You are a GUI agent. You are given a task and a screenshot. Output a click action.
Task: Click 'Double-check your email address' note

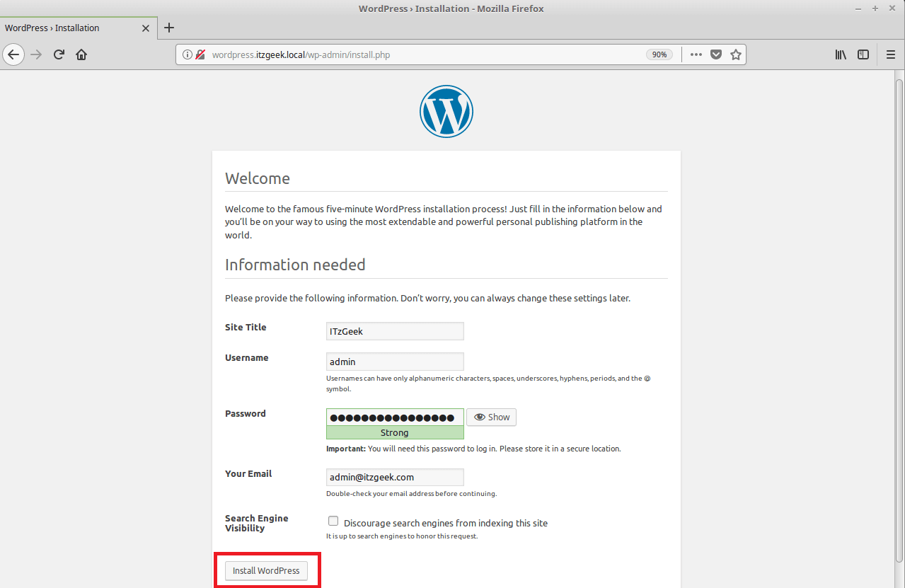(x=411, y=494)
